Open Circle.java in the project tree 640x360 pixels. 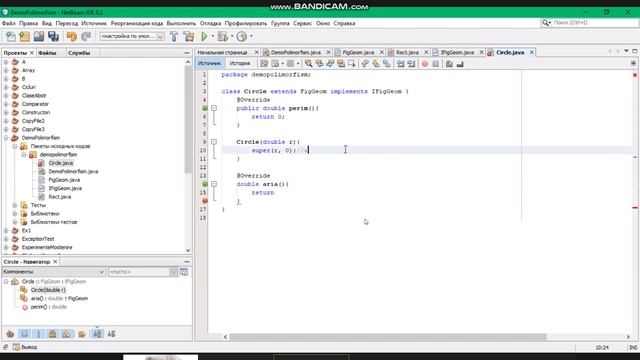[60, 163]
